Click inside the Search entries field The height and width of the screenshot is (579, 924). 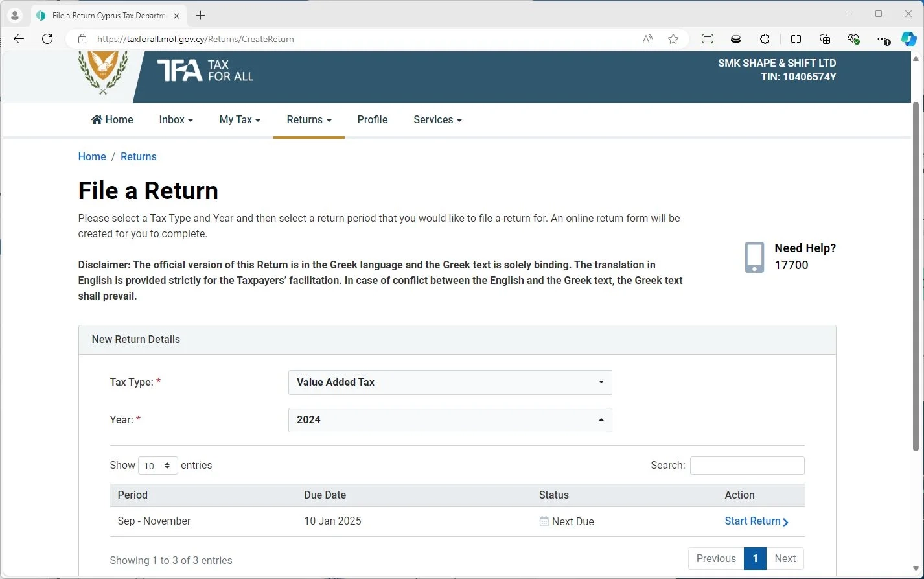coord(746,465)
